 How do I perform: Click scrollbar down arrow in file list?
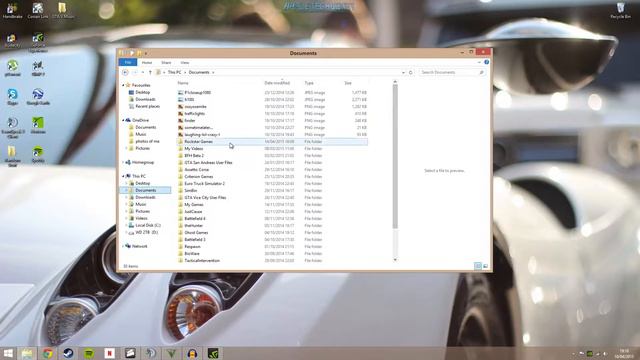tap(395, 260)
